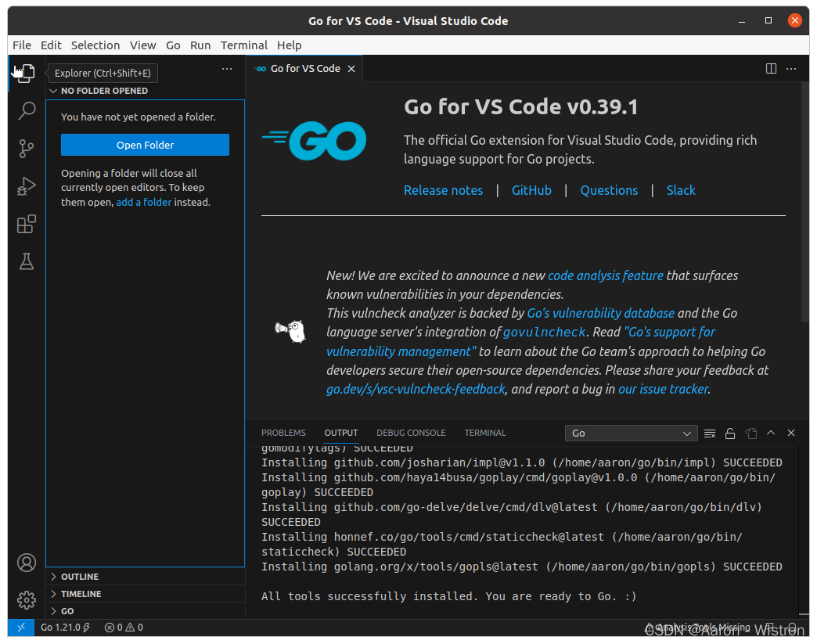Open output log in editor
This screenshot has width=817, height=644.
[750, 434]
